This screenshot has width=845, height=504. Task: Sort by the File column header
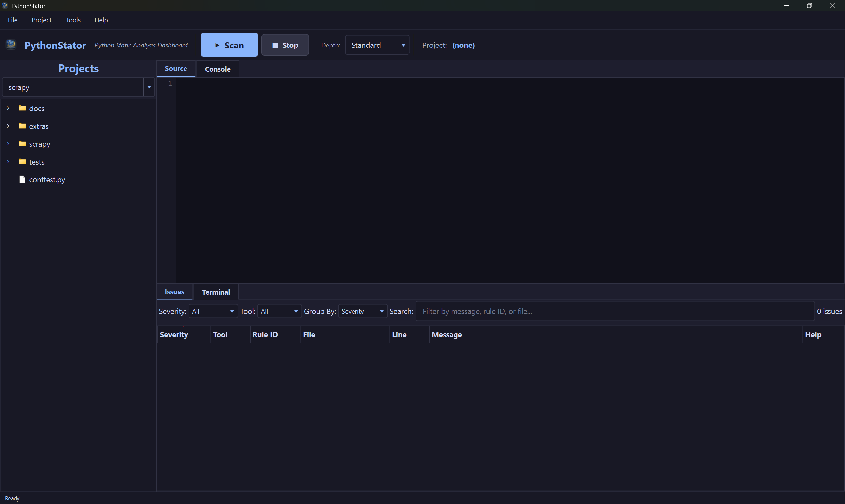point(345,334)
